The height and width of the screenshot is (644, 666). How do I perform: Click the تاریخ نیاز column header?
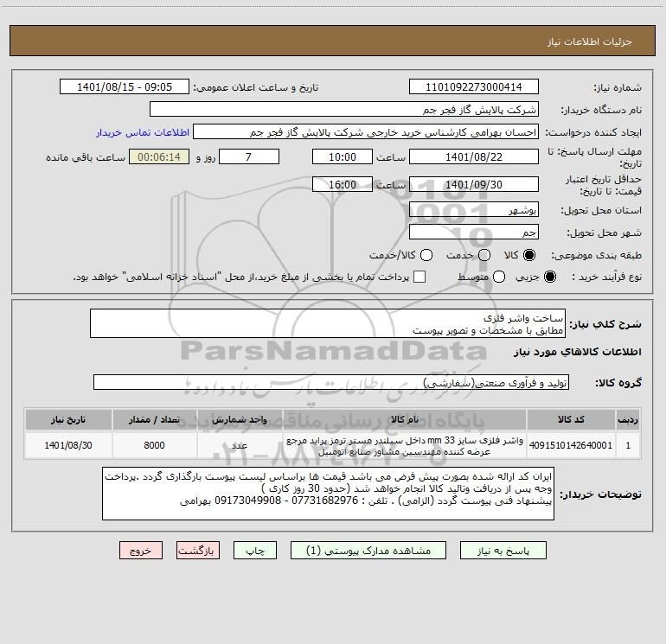68,419
